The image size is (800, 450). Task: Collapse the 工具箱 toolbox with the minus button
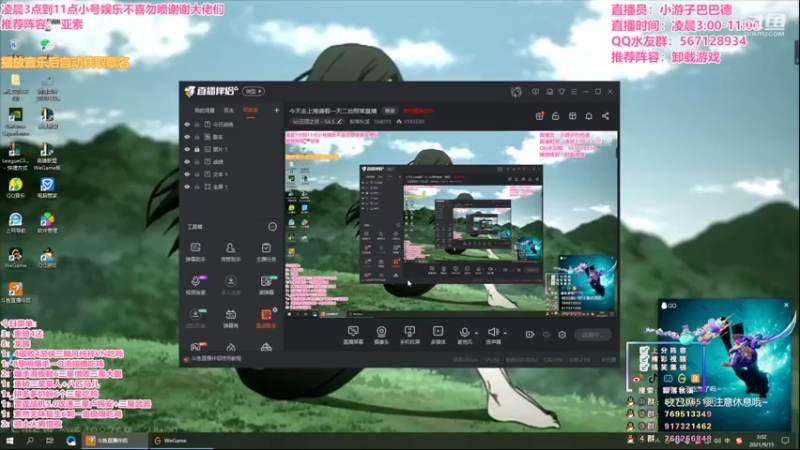click(x=272, y=227)
